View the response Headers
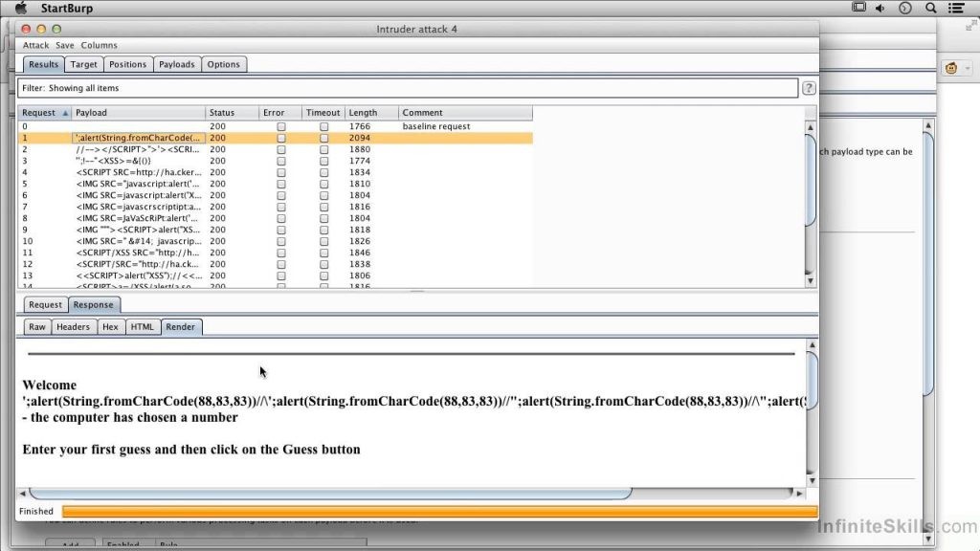 [x=73, y=327]
